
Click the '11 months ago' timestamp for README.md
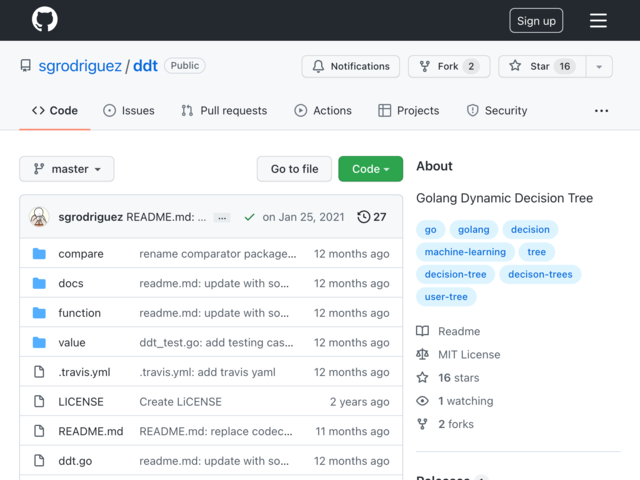352,431
